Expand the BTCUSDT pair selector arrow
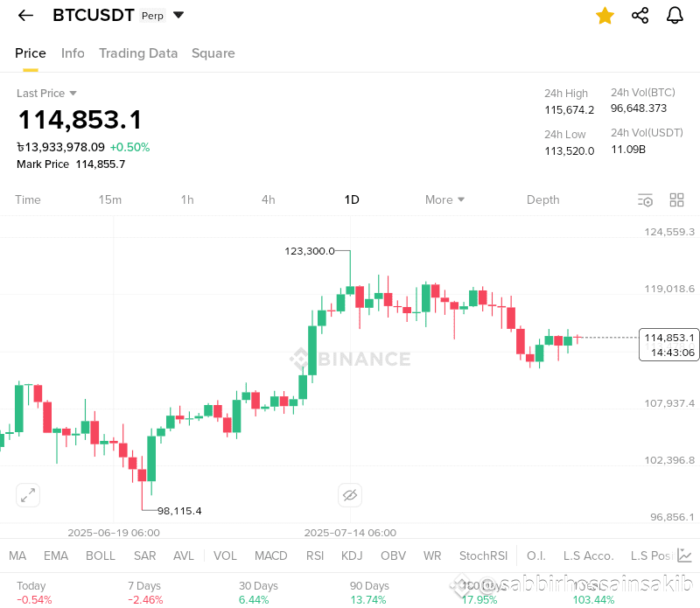This screenshot has width=700, height=608. click(178, 15)
